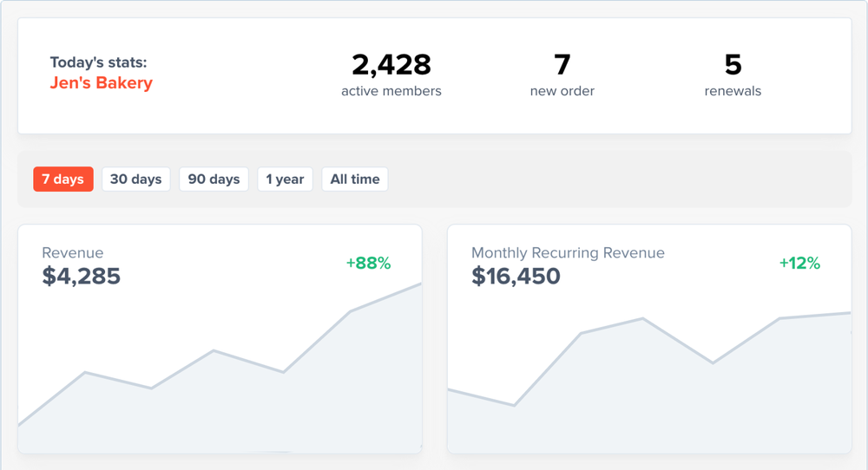868x470 pixels.
Task: Click the $16,450 recurring revenue value
Action: coord(516,276)
